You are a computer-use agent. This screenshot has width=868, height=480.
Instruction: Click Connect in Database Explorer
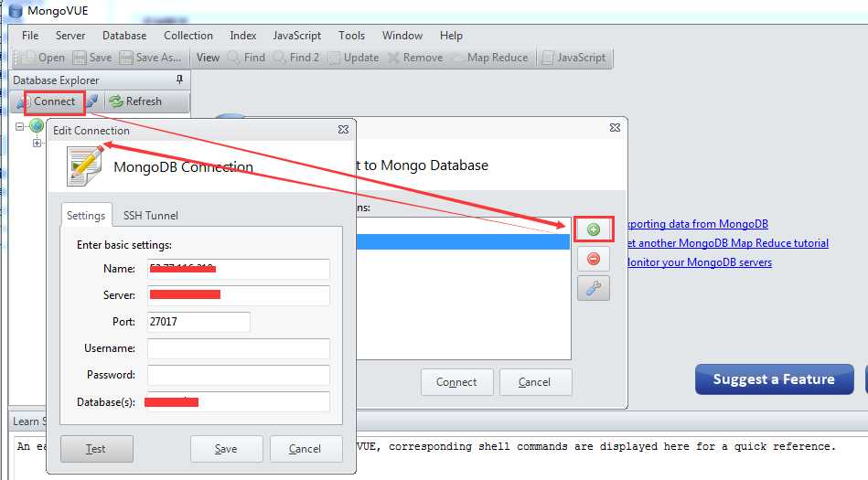[54, 101]
